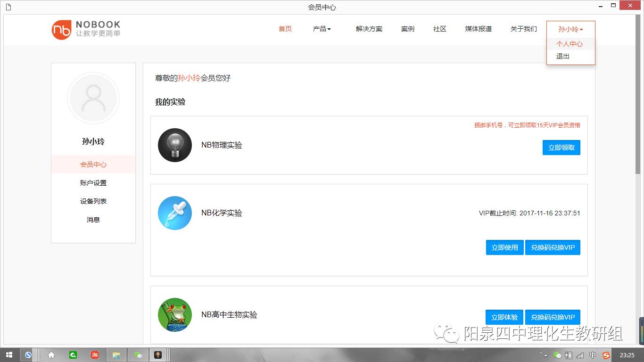The width and height of the screenshot is (644, 362).
Task: Click 立即使用 for NB化学实验
Action: (505, 247)
